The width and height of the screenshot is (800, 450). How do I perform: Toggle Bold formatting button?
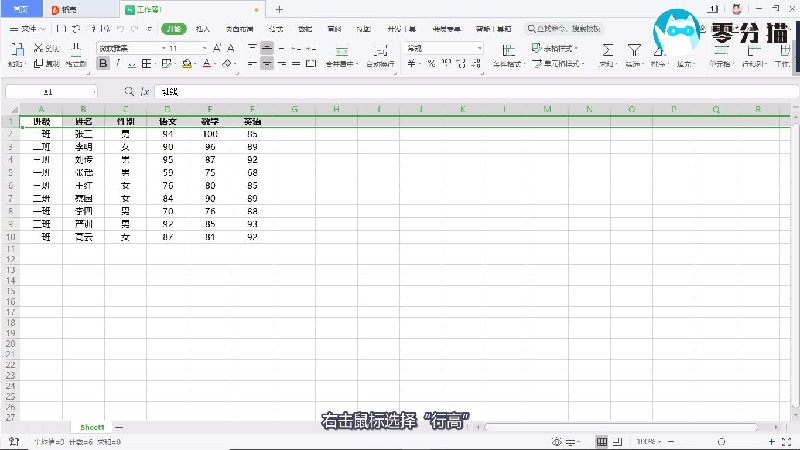[x=103, y=63]
